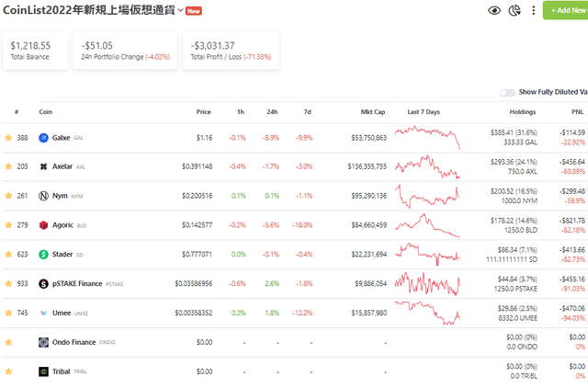This screenshot has width=588, height=388.
Task: Click the Nym coin logo
Action: [43, 196]
